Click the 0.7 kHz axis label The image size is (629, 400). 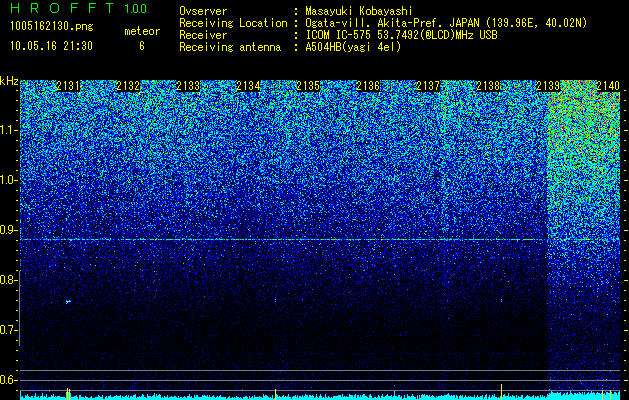tap(9, 330)
